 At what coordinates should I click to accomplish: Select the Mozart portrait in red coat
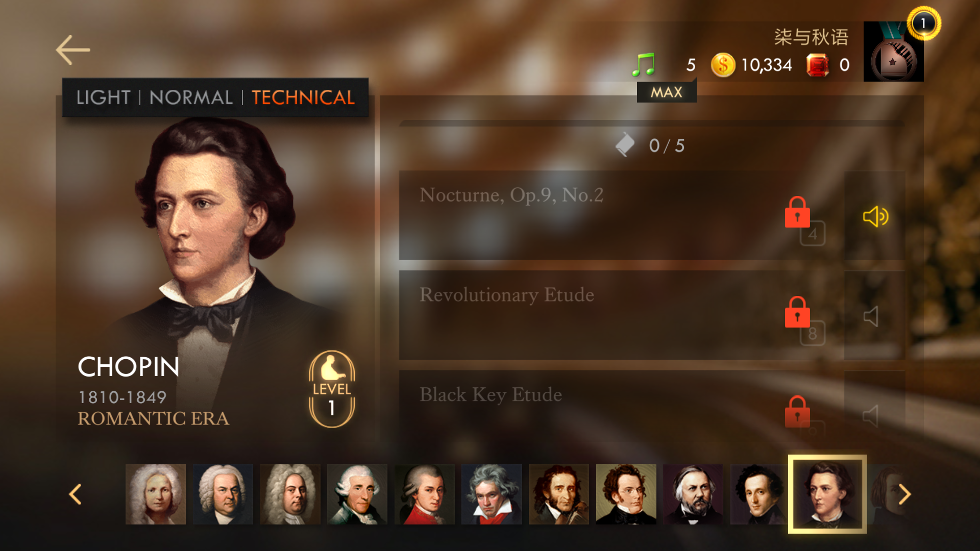(424, 494)
